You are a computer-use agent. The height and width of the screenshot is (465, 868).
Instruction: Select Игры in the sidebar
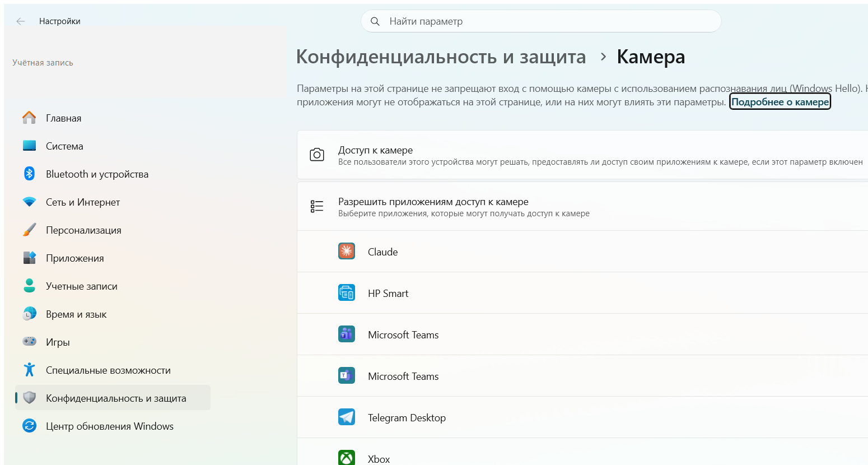click(x=113, y=342)
